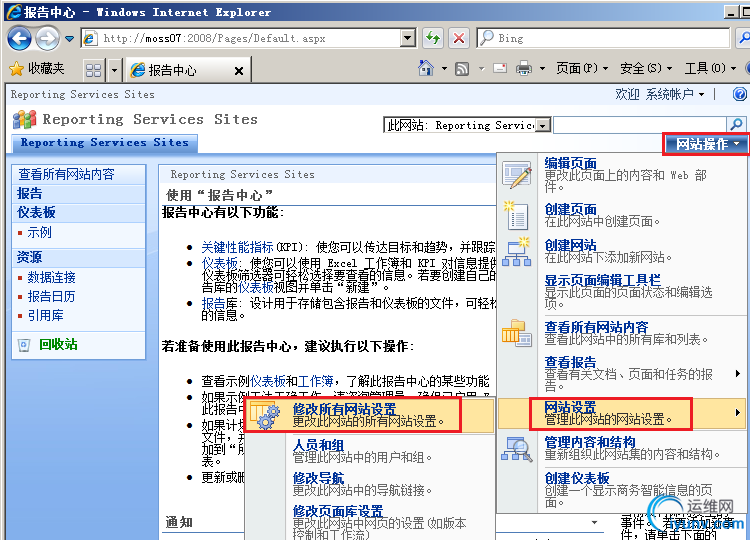The height and width of the screenshot is (540, 750).
Task: Click the 仪表板 left navigation heading
Action: pyautogui.click(x=36, y=212)
